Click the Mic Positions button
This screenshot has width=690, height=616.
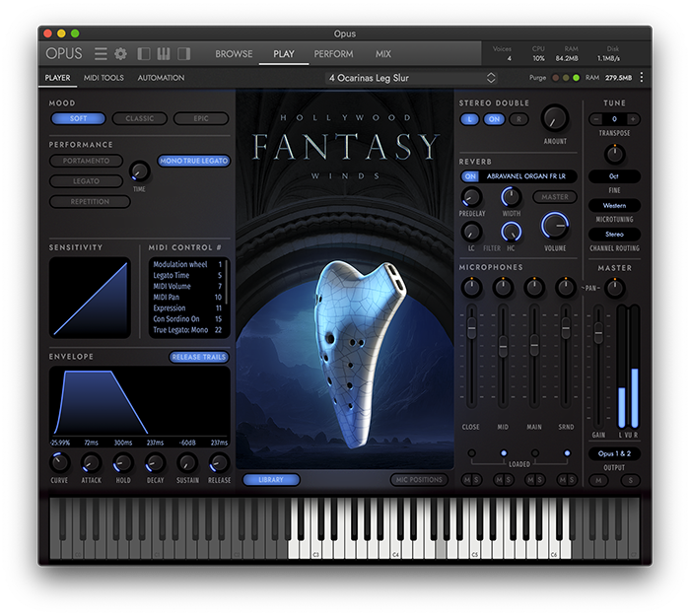pos(419,480)
